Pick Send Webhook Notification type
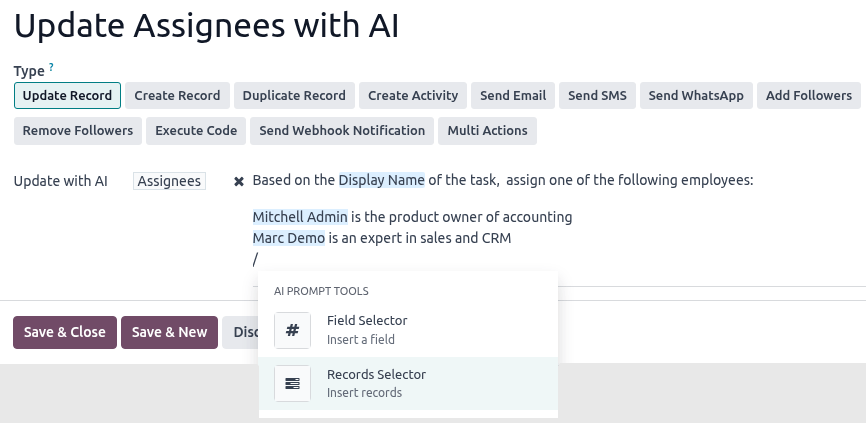This screenshot has width=866, height=423. [x=342, y=131]
